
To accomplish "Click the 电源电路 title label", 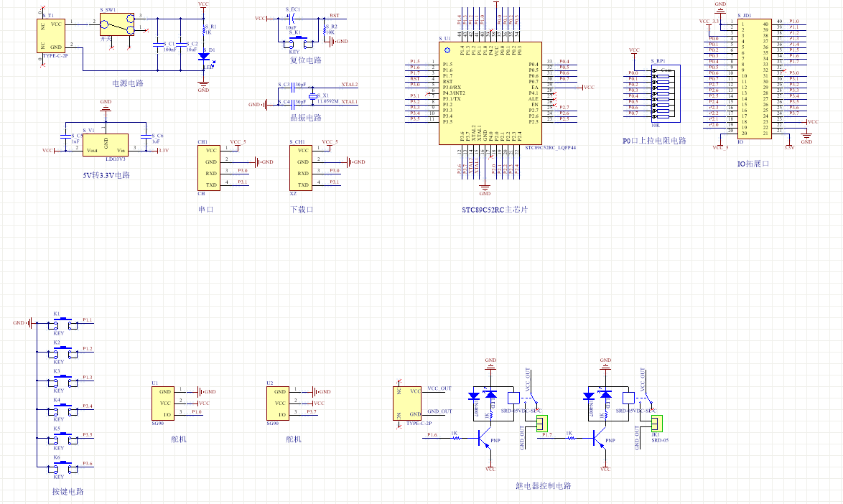I will [128, 83].
